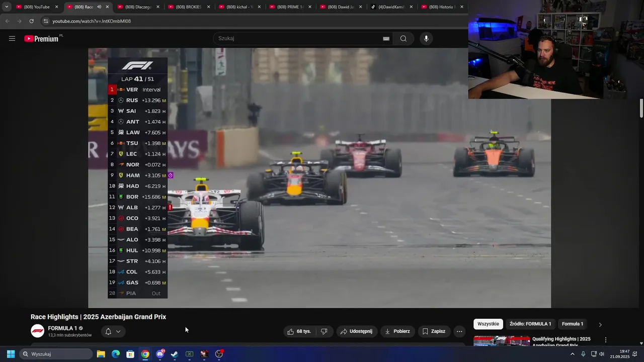Open notification bell dropdown for channel
The image size is (644, 362).
113,331
